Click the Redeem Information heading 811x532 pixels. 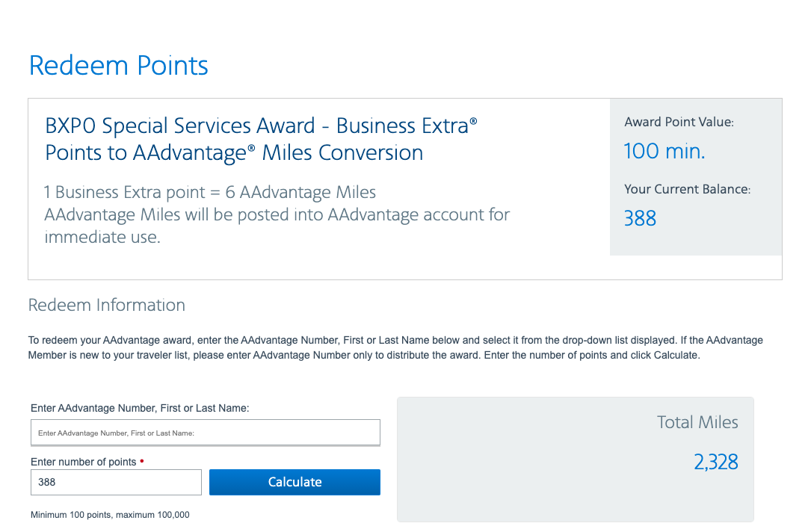coord(107,305)
